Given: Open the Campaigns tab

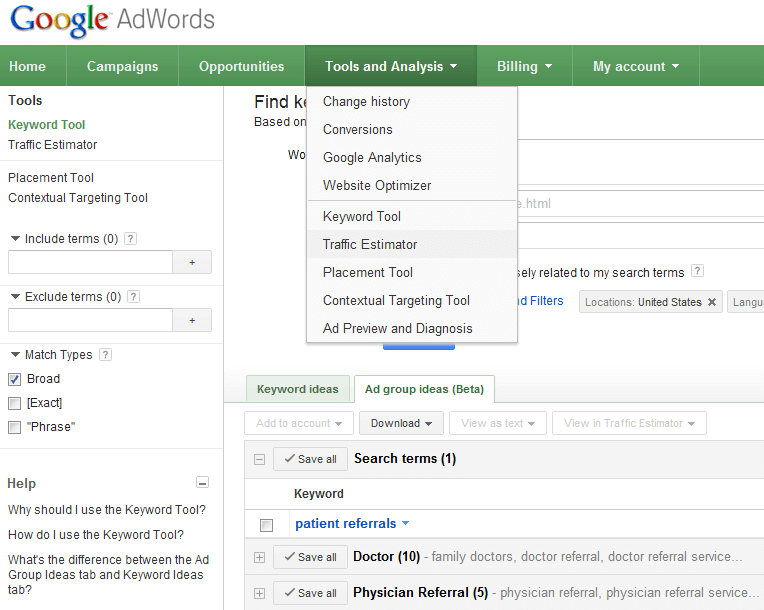Looking at the screenshot, I should (x=122, y=66).
